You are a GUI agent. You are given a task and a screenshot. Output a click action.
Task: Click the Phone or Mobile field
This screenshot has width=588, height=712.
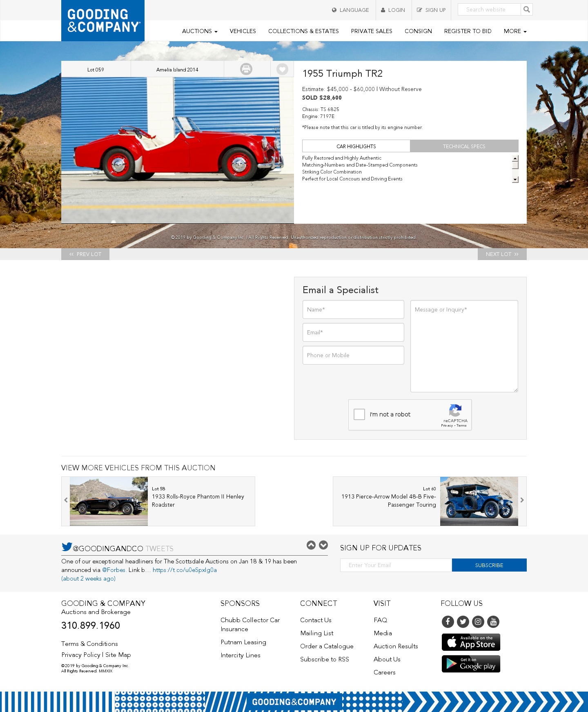point(353,355)
